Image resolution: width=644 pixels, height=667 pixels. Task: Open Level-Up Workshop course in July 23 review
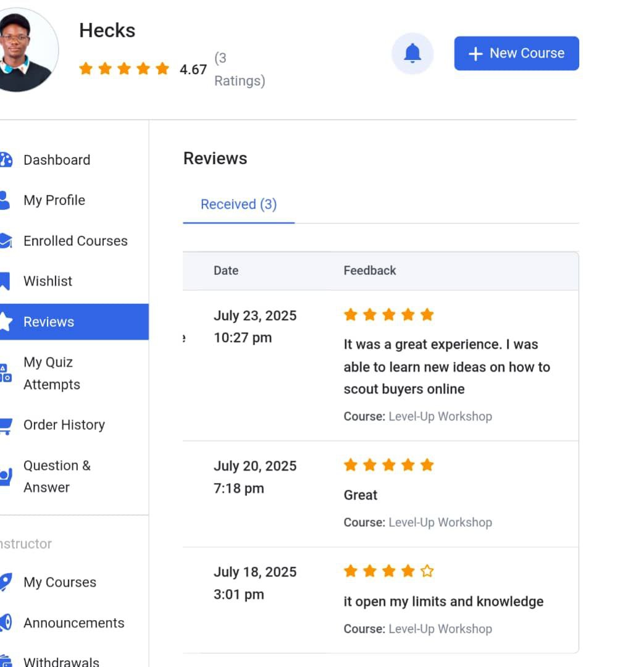tap(440, 416)
